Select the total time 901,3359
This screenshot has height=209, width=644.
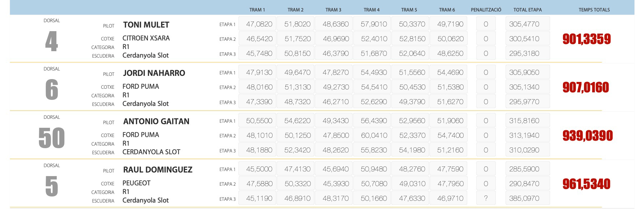[x=586, y=39]
